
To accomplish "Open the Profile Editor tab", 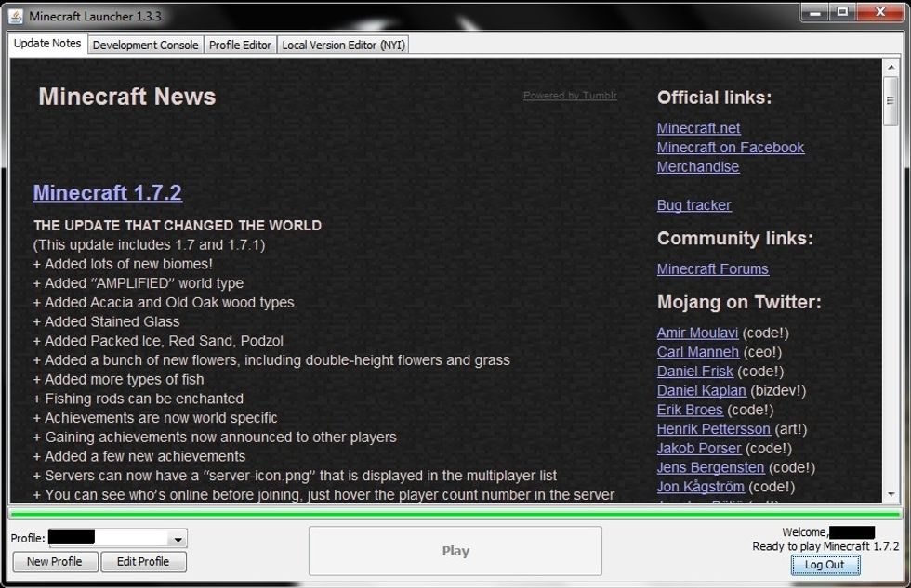I will tap(240, 45).
